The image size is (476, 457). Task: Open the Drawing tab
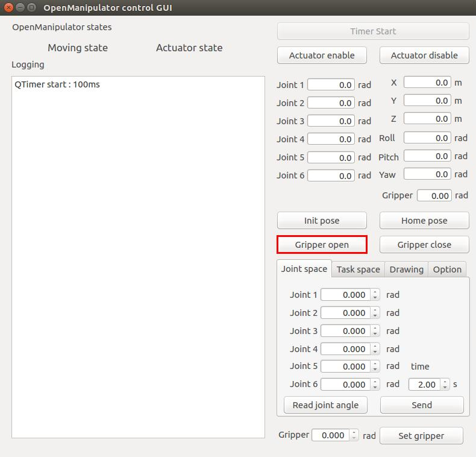pos(406,269)
